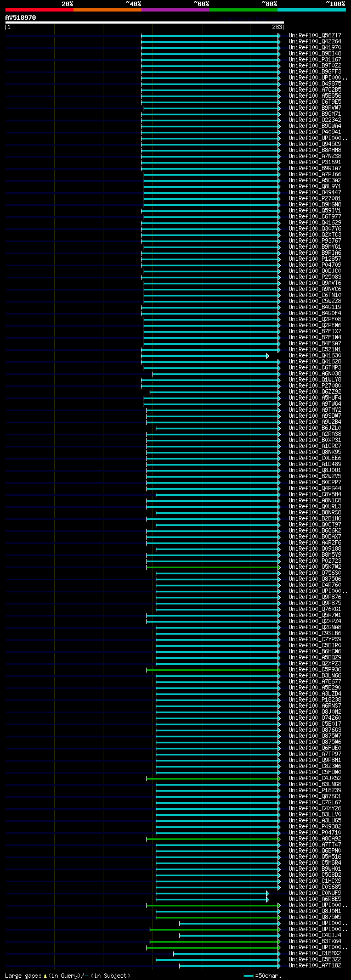Select hit label UniRef100_C5Z1N1
Viewport: 351px width, 980px height.
(315, 349)
